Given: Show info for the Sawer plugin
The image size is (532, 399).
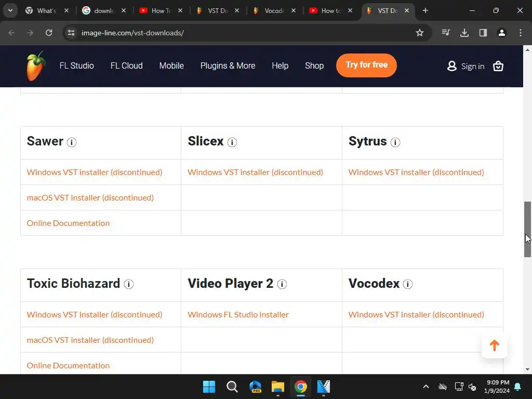Looking at the screenshot, I should pyautogui.click(x=72, y=142).
